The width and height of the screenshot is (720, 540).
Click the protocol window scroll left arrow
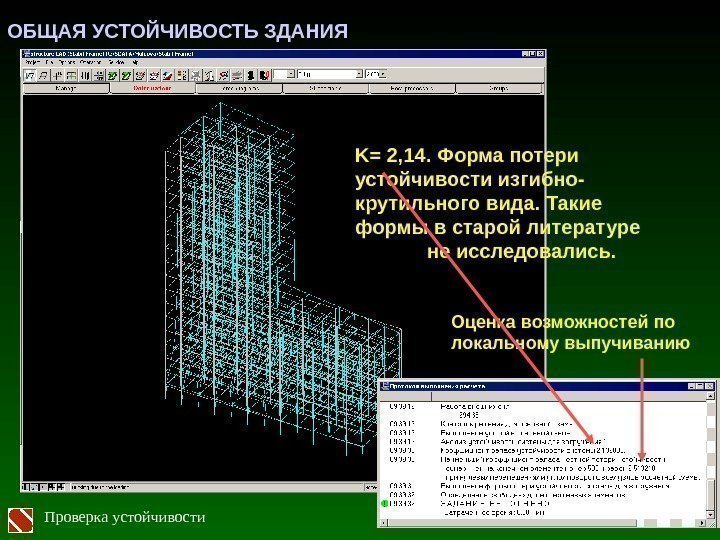click(x=384, y=523)
